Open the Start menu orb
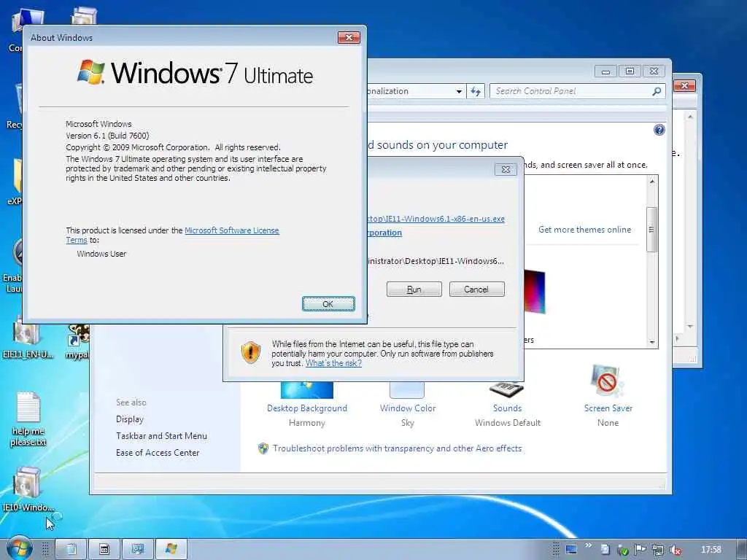747x560 pixels. click(20, 548)
